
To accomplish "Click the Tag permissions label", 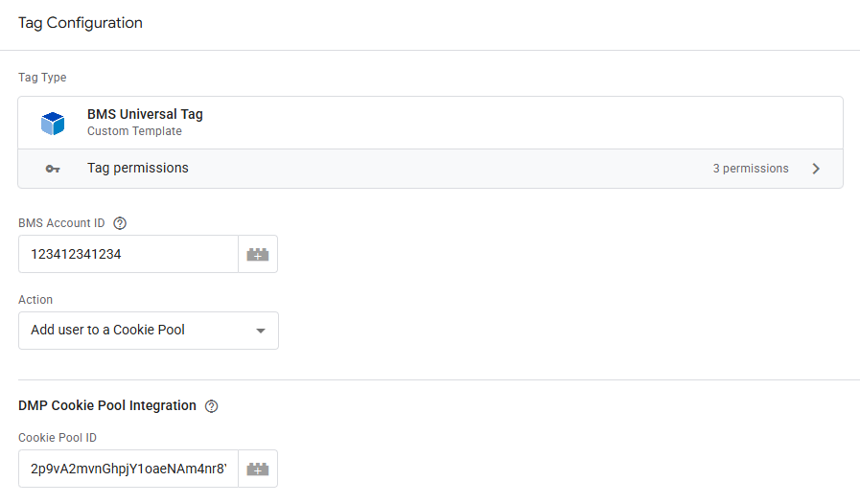I will pos(138,169).
